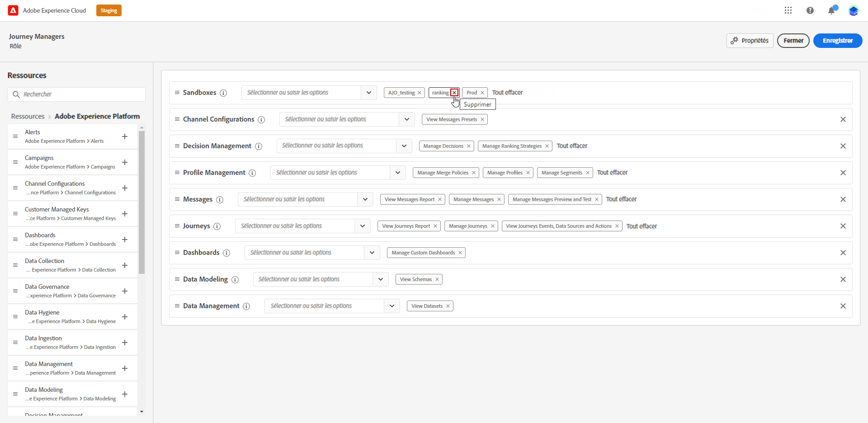Remove the View Messages Presets tag
The image size is (868, 423).
point(482,119)
